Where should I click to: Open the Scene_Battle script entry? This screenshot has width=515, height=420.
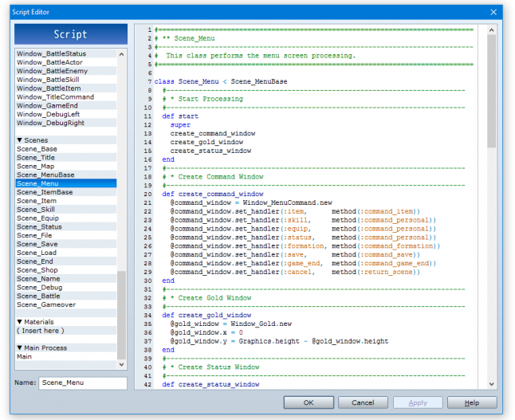pos(38,296)
